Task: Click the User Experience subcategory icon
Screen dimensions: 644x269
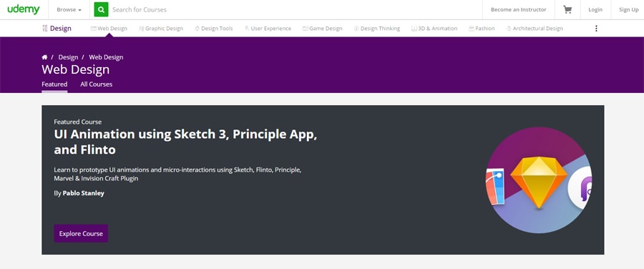Action: 247,29
